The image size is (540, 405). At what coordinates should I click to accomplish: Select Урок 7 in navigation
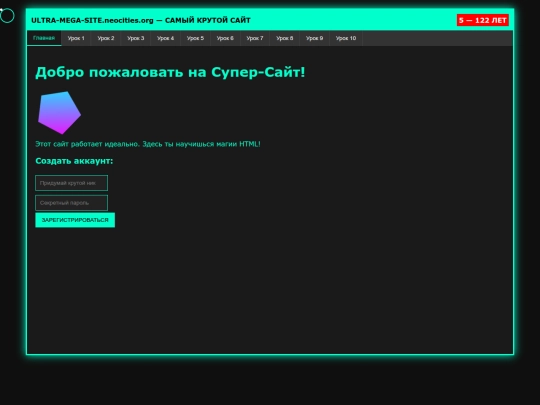255,38
